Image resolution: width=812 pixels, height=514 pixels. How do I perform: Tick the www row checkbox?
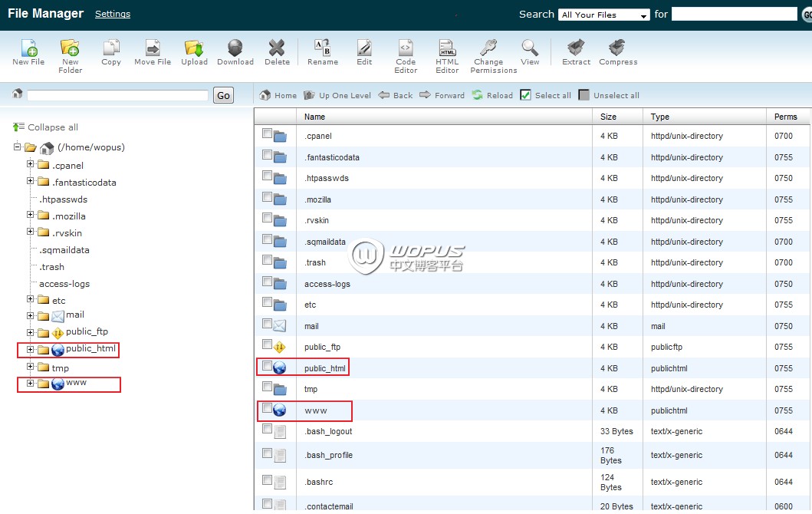click(x=267, y=408)
